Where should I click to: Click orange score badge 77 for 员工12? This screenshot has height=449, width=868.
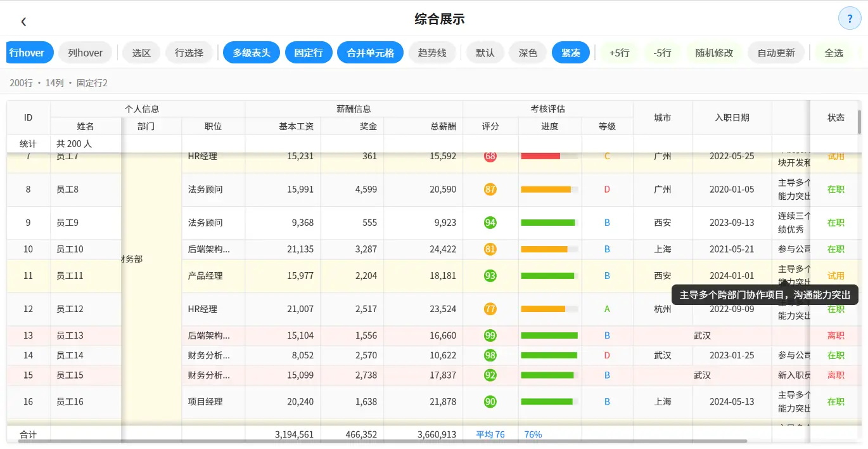click(490, 309)
